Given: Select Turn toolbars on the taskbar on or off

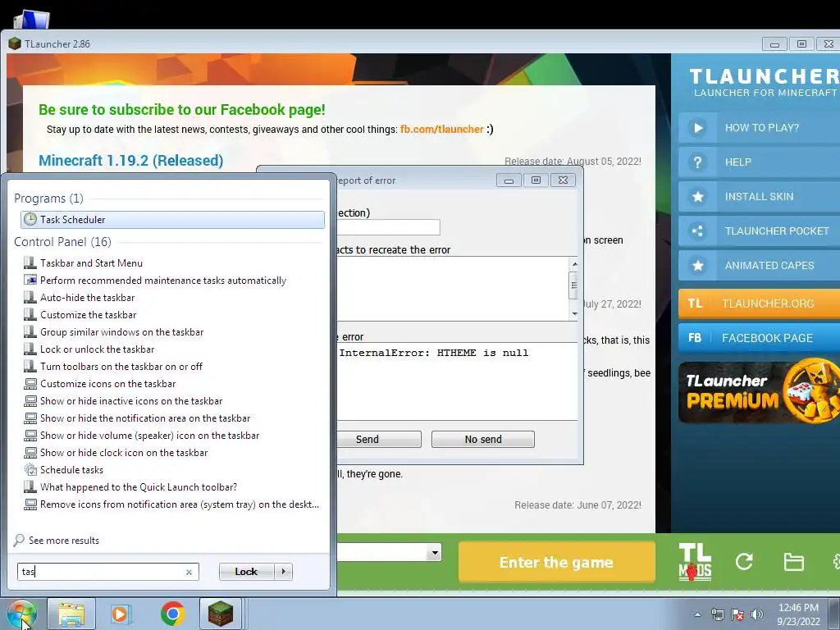Looking at the screenshot, I should (x=121, y=367).
